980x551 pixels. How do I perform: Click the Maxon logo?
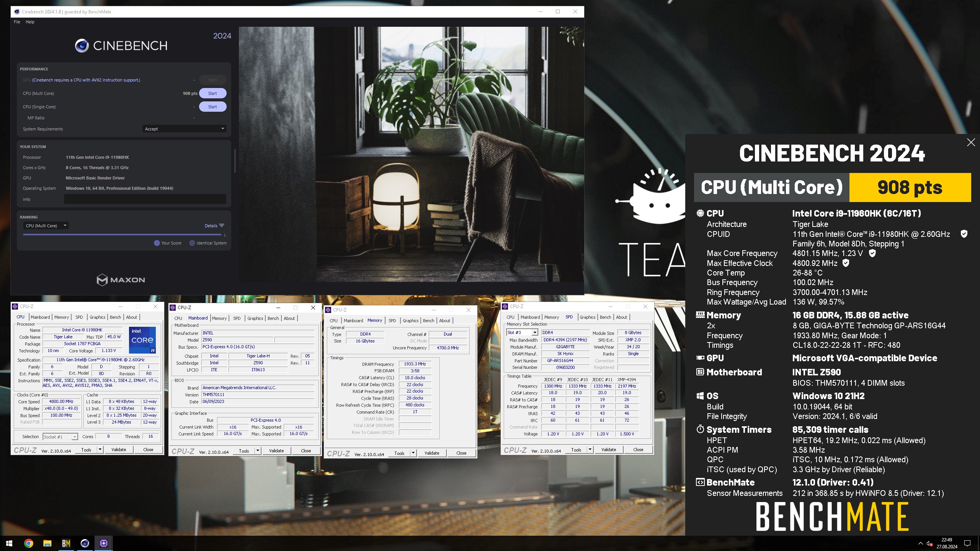(121, 280)
